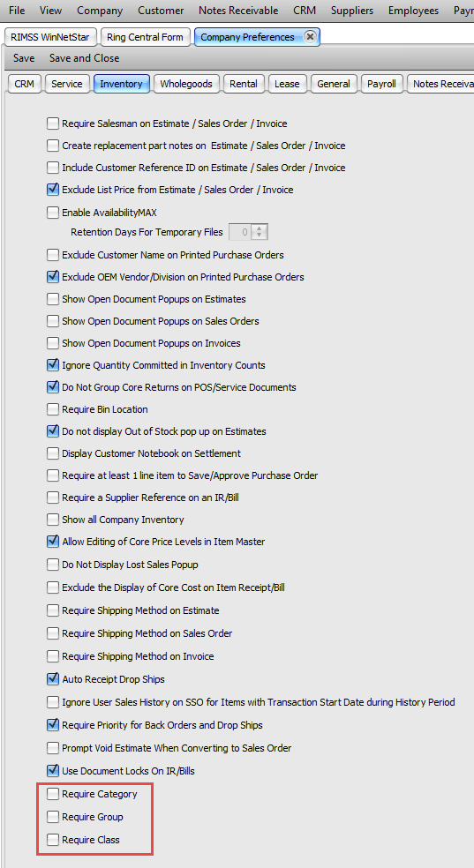Select the Ring Central Form tab
The width and height of the screenshot is (474, 868).
click(x=145, y=37)
